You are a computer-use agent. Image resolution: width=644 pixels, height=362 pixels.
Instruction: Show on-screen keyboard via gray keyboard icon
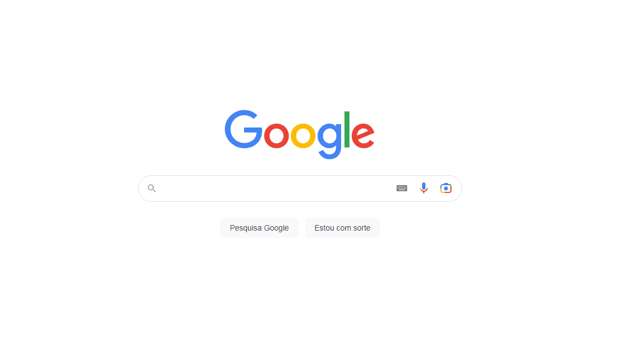[402, 188]
